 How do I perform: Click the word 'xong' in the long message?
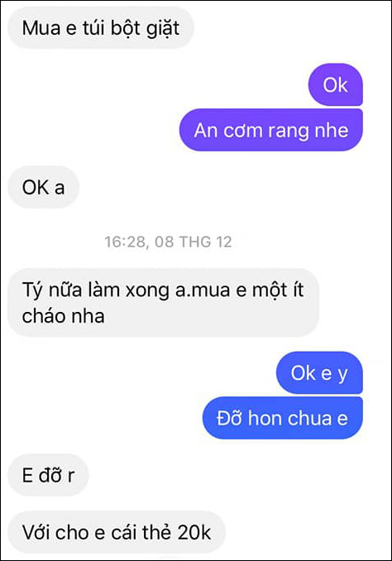point(147,290)
